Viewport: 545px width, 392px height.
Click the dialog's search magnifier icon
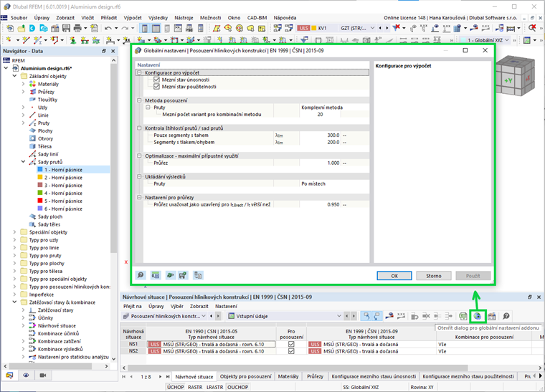(141, 275)
